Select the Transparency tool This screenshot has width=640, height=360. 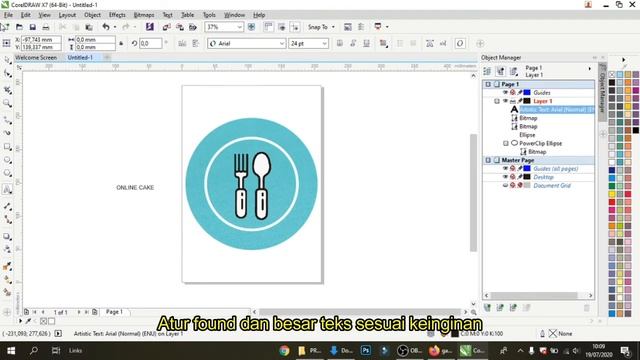coord(7,249)
